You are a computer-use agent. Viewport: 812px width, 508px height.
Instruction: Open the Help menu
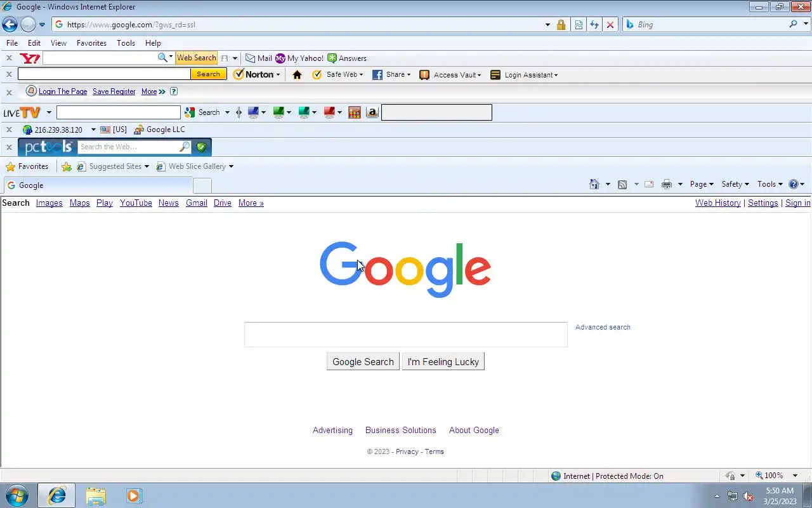(x=153, y=43)
